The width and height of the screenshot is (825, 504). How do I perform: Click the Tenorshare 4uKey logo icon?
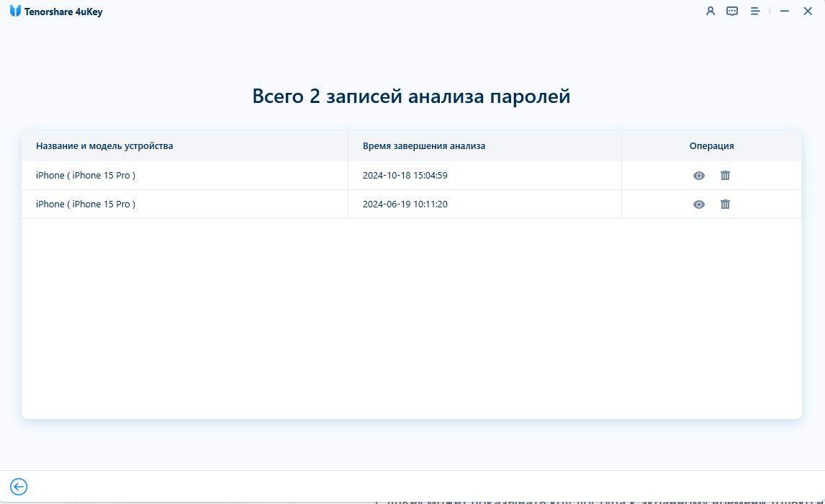[x=15, y=12]
